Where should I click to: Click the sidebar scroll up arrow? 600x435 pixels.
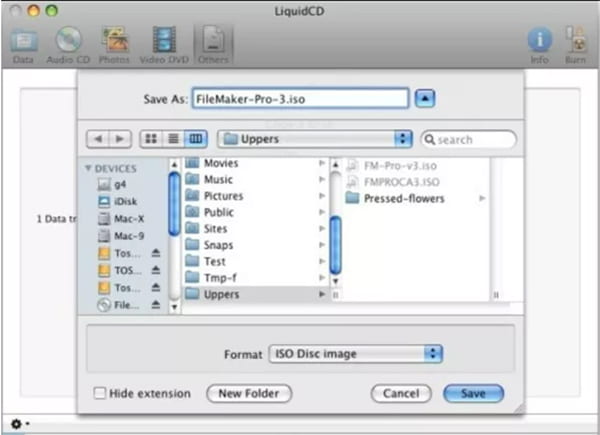tap(174, 165)
